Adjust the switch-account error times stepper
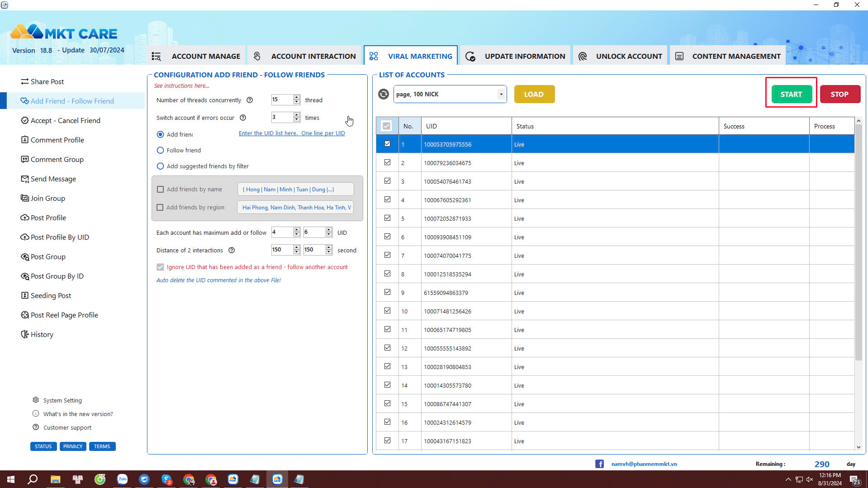868x488 pixels. pos(297,117)
